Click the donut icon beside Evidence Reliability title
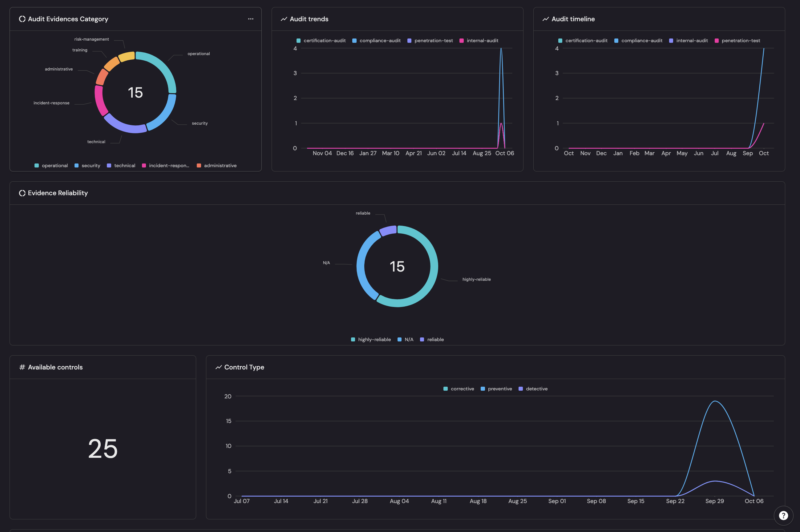Screen dimensions: 800x532 pos(22,193)
